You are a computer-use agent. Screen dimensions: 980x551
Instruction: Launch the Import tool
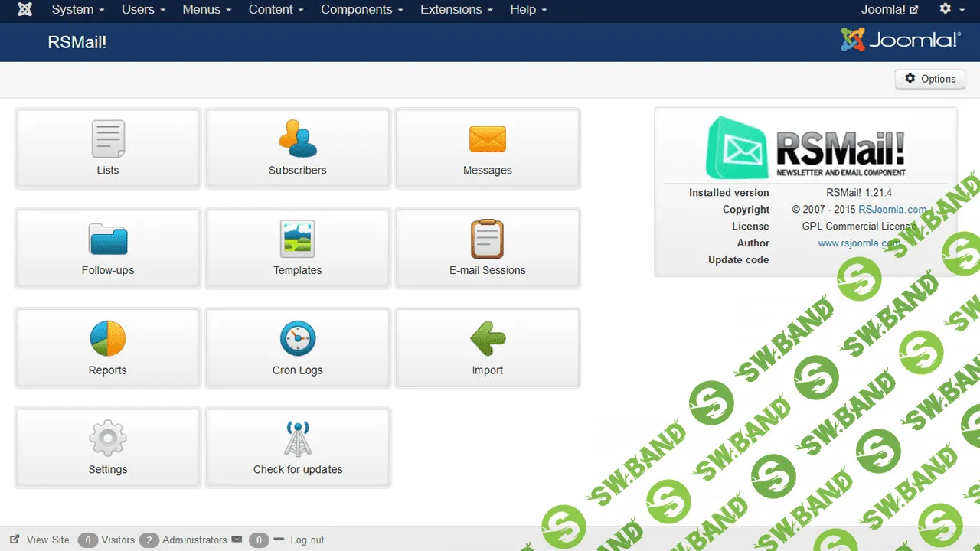[487, 347]
